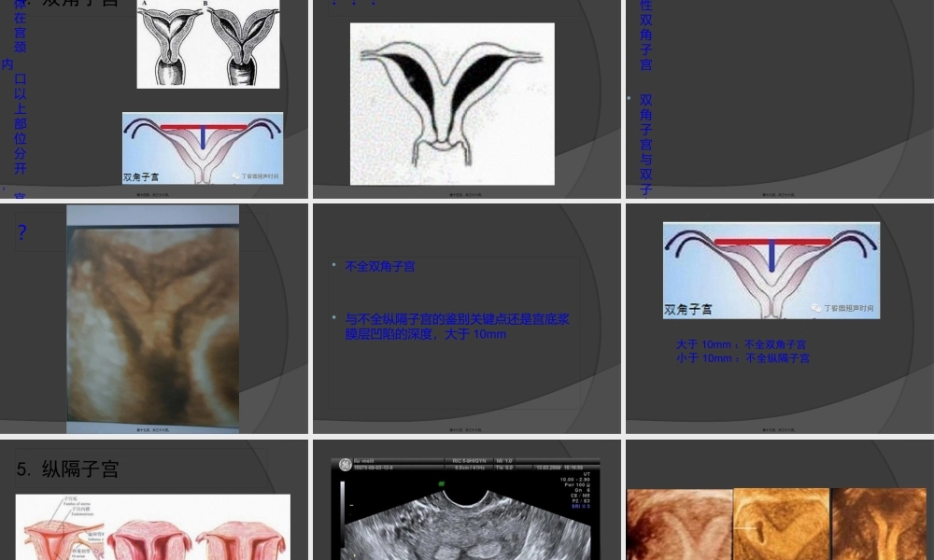Screen dimensions: 934x560
Task: Open the black-and-white bicornuate uterus sketch
Action: coord(452,103)
